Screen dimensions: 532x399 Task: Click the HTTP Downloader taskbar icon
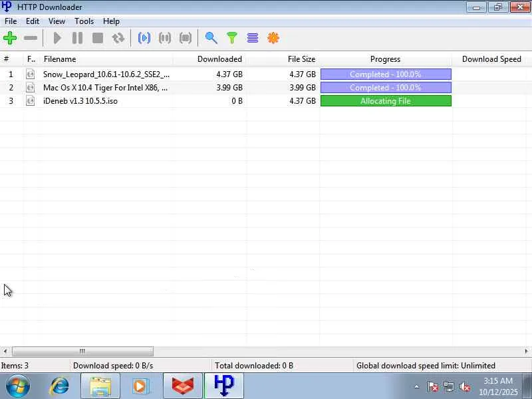point(224,386)
